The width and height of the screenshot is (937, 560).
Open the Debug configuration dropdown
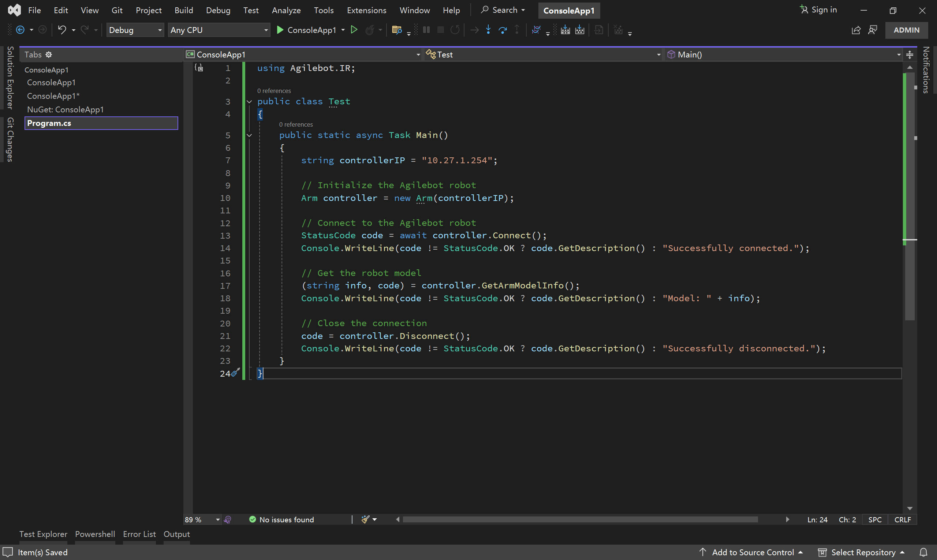click(135, 30)
